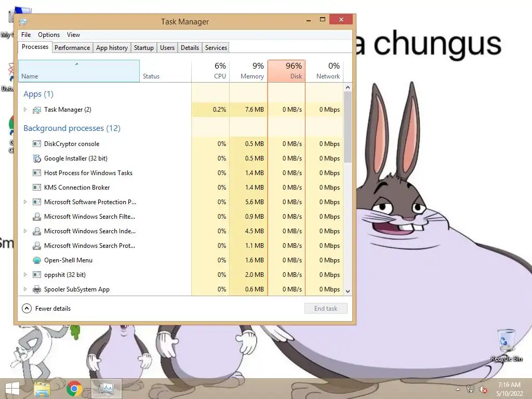Switch to the Services tab
Viewport: 532px width, 399px height.
point(216,48)
